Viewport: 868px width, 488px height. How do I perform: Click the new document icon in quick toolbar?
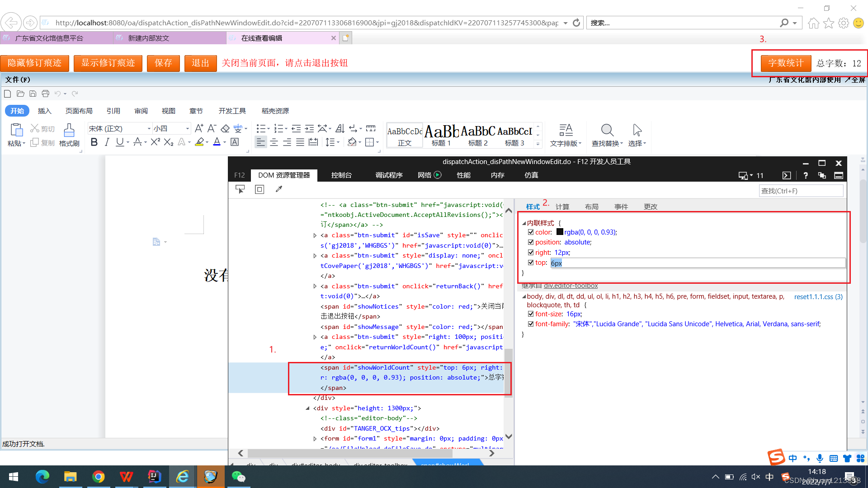tap(8, 94)
